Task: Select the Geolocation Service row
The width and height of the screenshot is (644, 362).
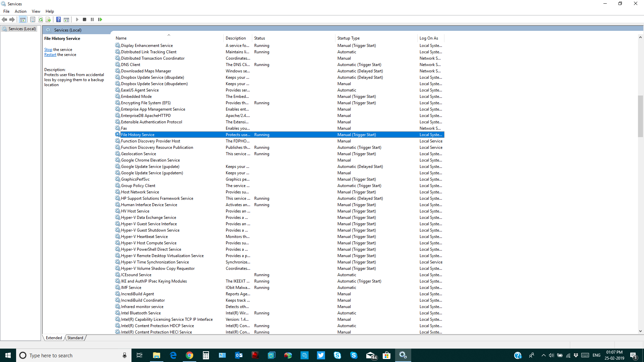Action: 279,154
